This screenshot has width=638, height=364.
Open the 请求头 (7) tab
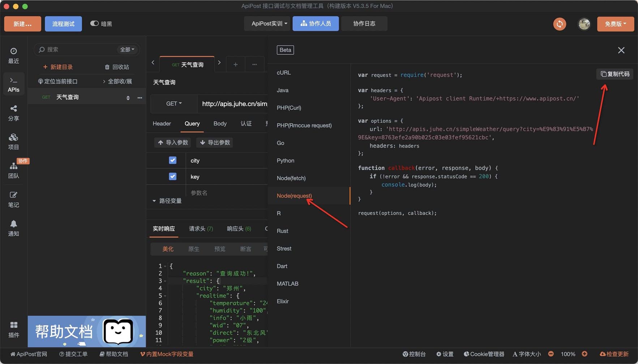click(x=201, y=228)
